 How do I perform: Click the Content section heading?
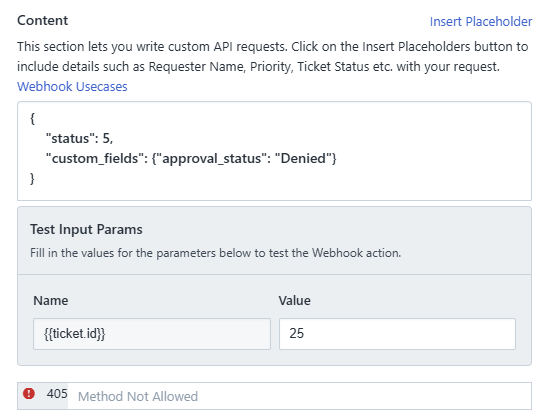click(x=43, y=20)
